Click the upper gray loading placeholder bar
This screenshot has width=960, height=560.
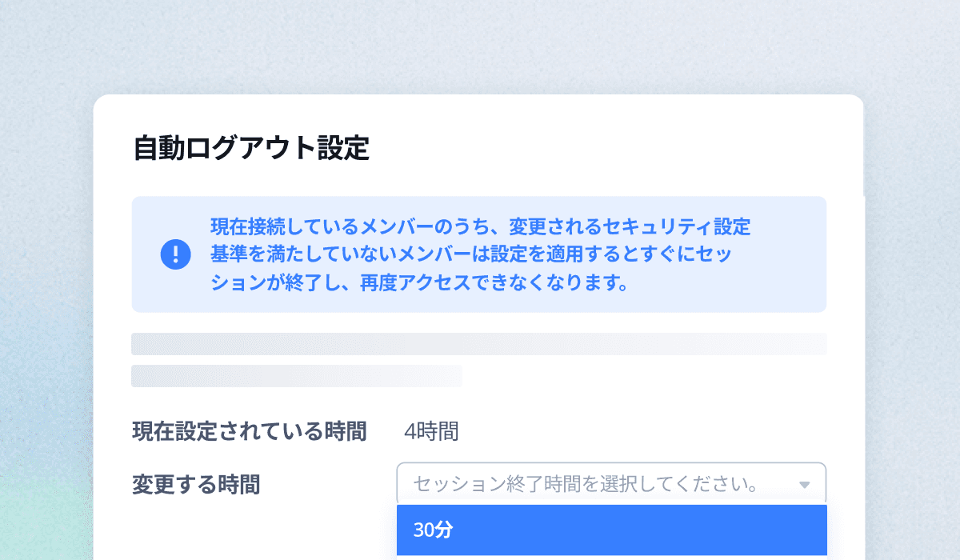[x=478, y=343]
